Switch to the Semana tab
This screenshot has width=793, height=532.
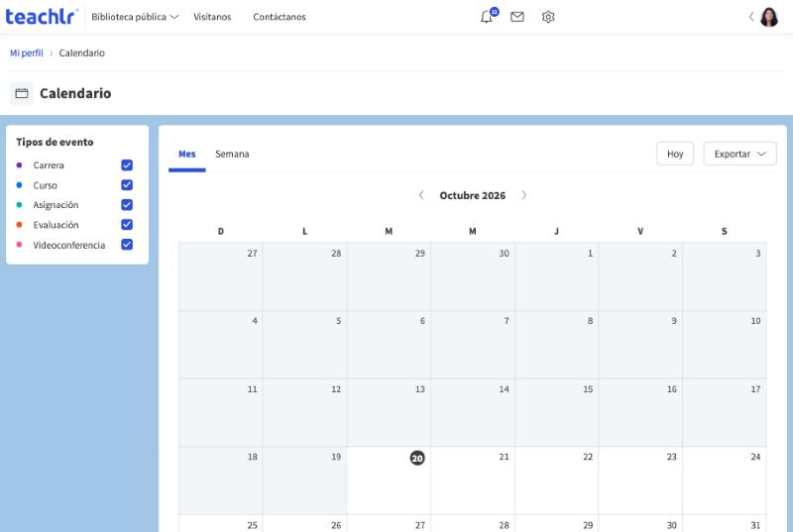pyautogui.click(x=232, y=155)
